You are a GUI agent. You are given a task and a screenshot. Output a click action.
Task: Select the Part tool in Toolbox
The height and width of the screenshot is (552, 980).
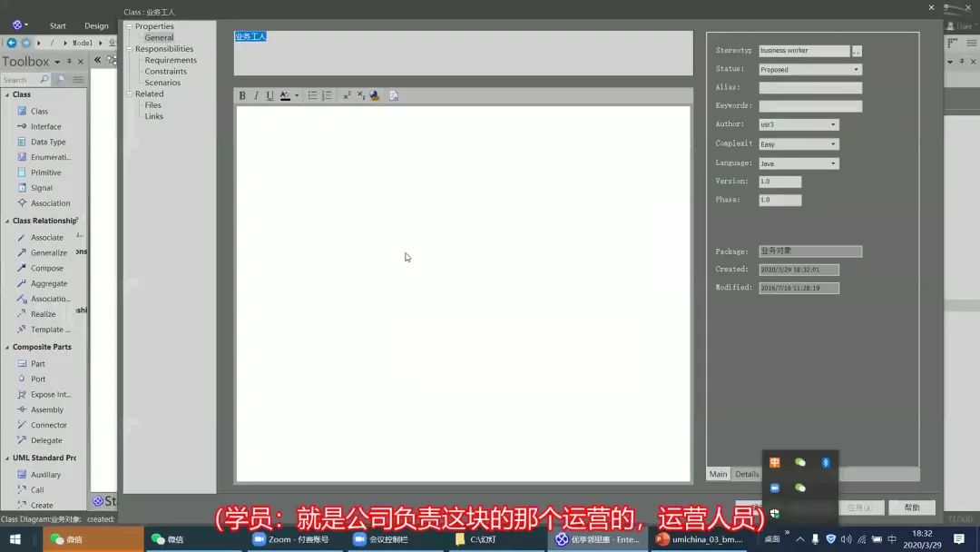click(x=37, y=364)
